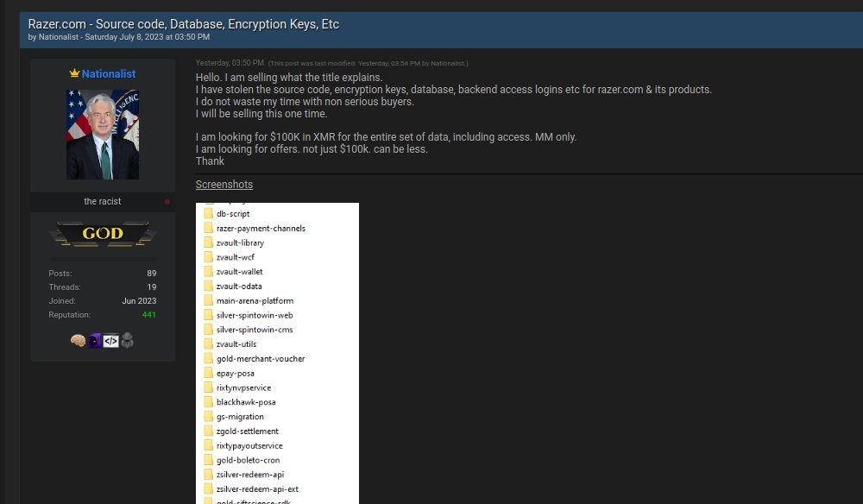863x504 pixels.
Task: Click the zgold-settlement folder icon
Action: pos(208,431)
